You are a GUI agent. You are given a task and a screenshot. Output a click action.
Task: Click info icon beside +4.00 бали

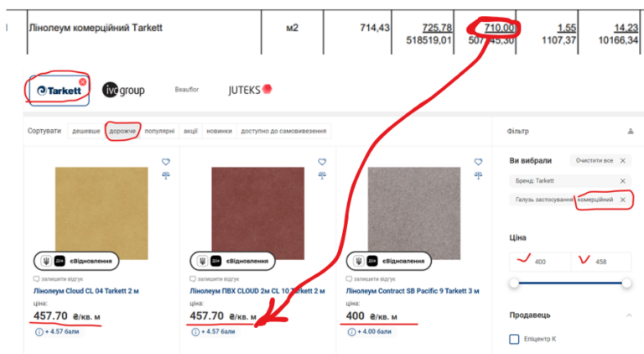click(351, 332)
